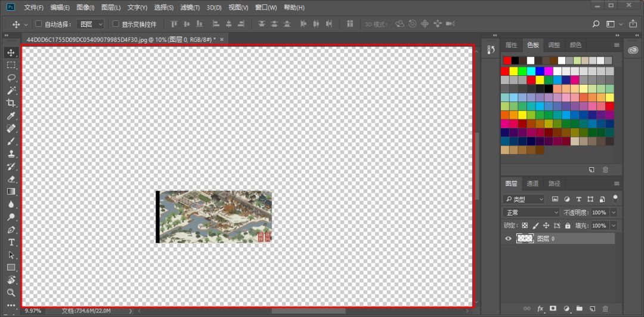Open the 不透明度 opacity slider arrow
This screenshot has width=644, height=317.
[x=614, y=213]
